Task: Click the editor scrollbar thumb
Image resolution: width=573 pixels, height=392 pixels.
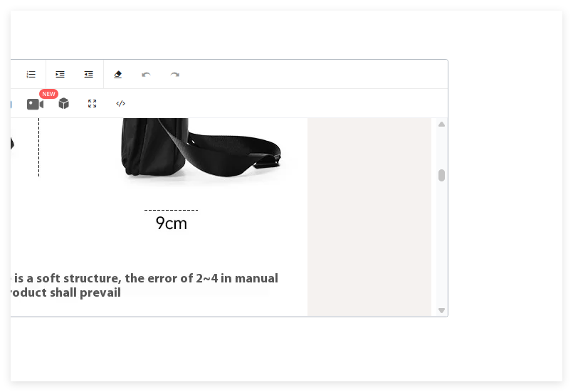Action: 441,175
